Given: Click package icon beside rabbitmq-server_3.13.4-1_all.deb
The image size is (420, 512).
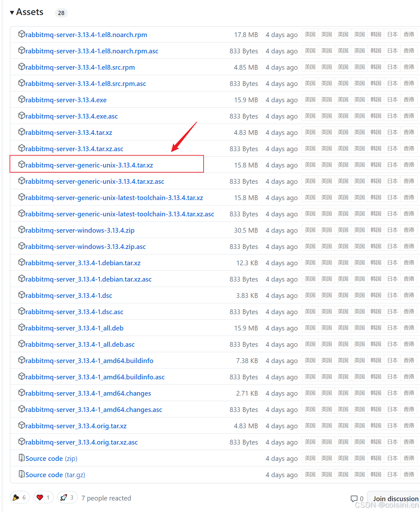Looking at the screenshot, I should [x=21, y=328].
